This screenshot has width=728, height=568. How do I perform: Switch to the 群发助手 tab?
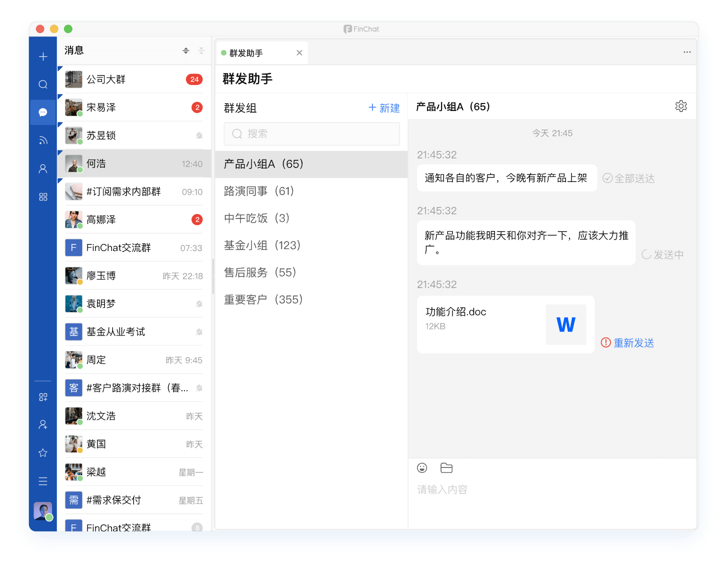tap(246, 53)
